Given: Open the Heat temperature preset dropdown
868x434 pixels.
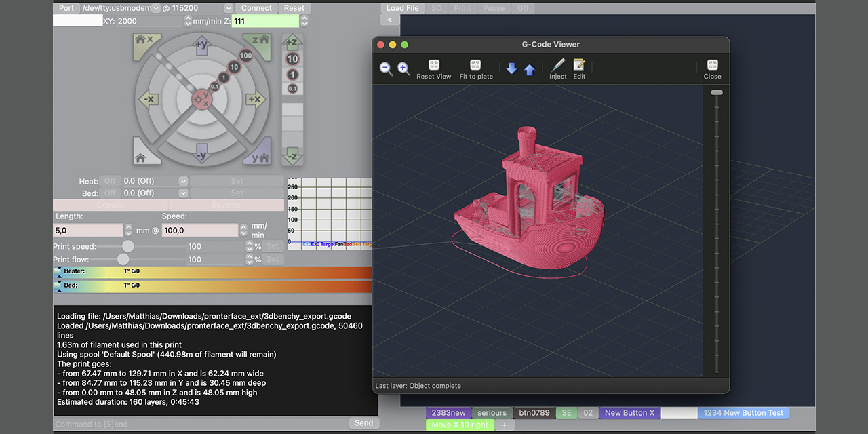Looking at the screenshot, I should pyautogui.click(x=183, y=181).
